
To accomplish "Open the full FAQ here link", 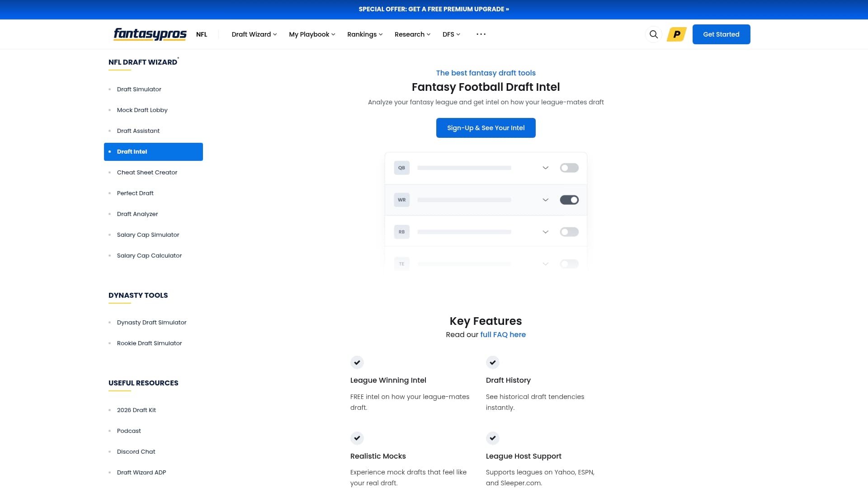I will (503, 335).
